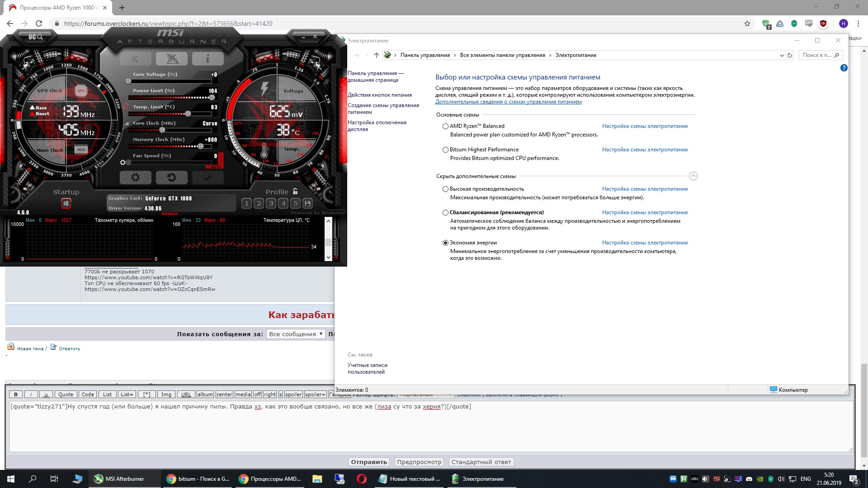868x488 pixels.
Task: Click inside the forum reply text box
Action: click(429, 429)
